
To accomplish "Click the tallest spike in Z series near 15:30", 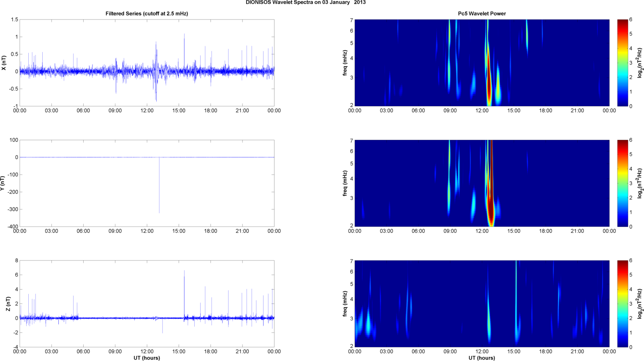I will tap(184, 294).
